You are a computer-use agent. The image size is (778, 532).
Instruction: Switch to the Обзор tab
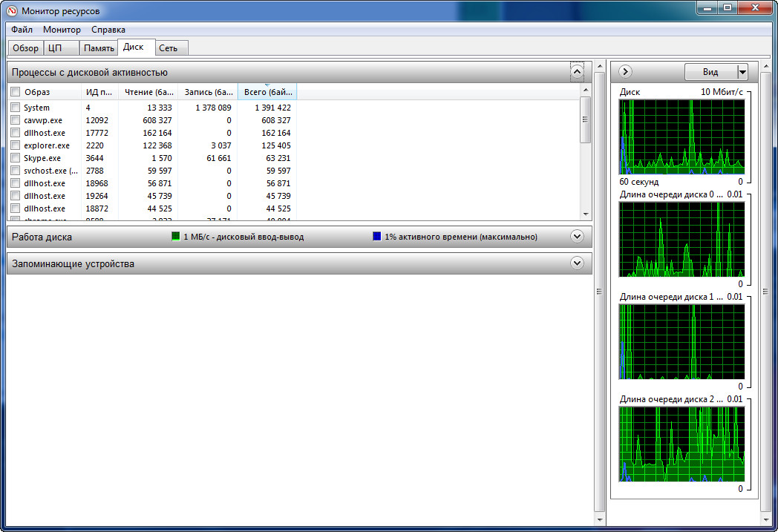[25, 48]
